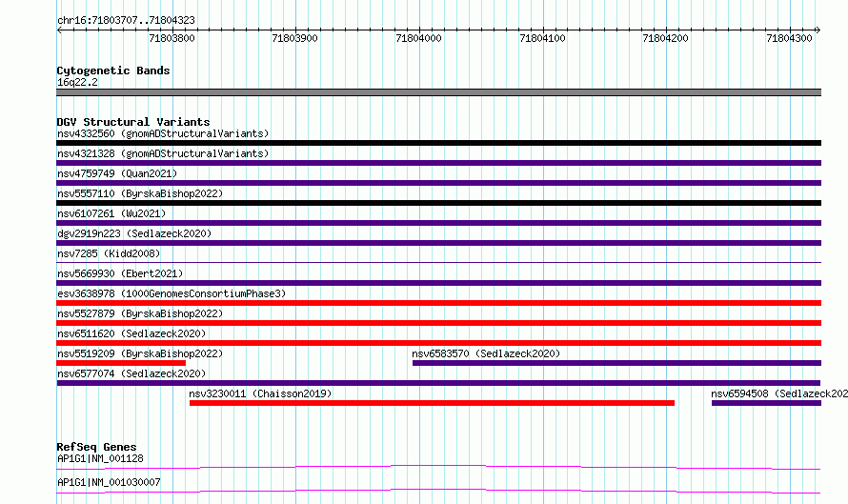Click ruler position 71804000
The image size is (848, 504).
[419, 38]
